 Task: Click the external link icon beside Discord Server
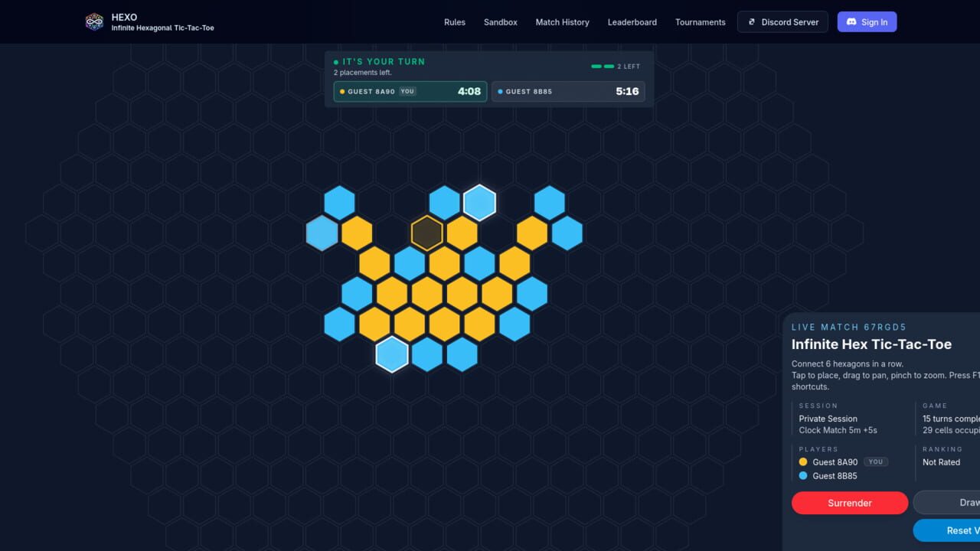point(752,22)
